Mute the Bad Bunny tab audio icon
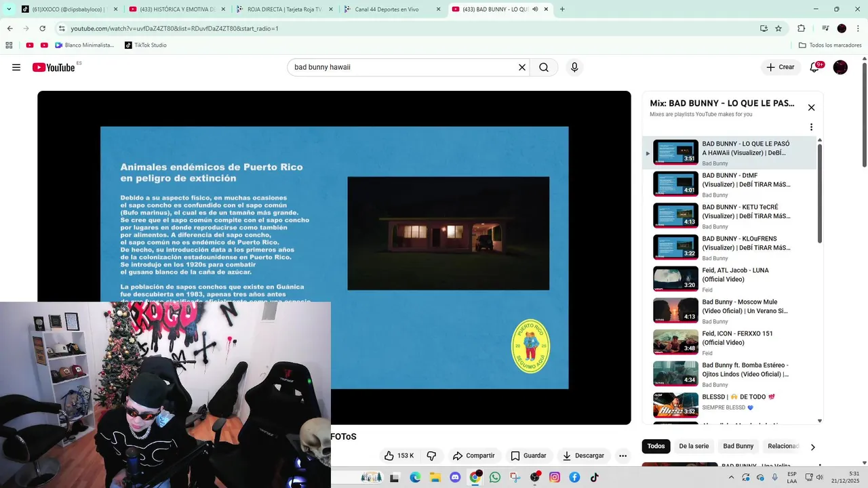 [x=535, y=9]
